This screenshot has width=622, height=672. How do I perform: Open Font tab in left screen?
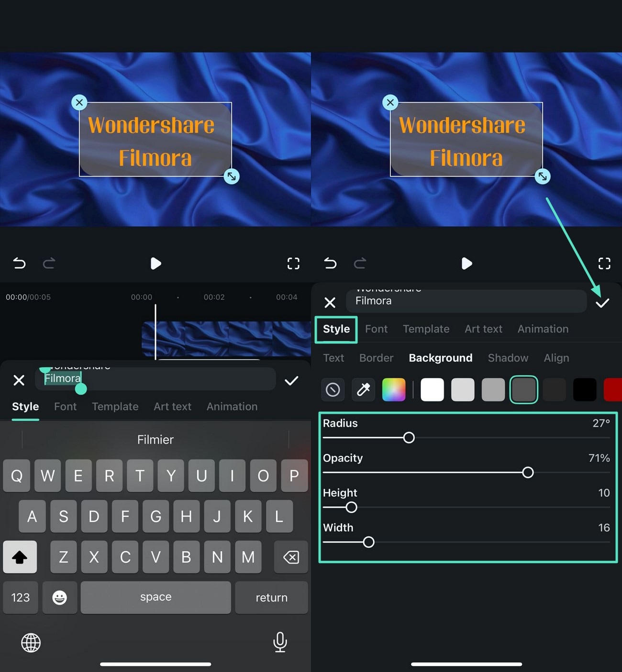[65, 407]
